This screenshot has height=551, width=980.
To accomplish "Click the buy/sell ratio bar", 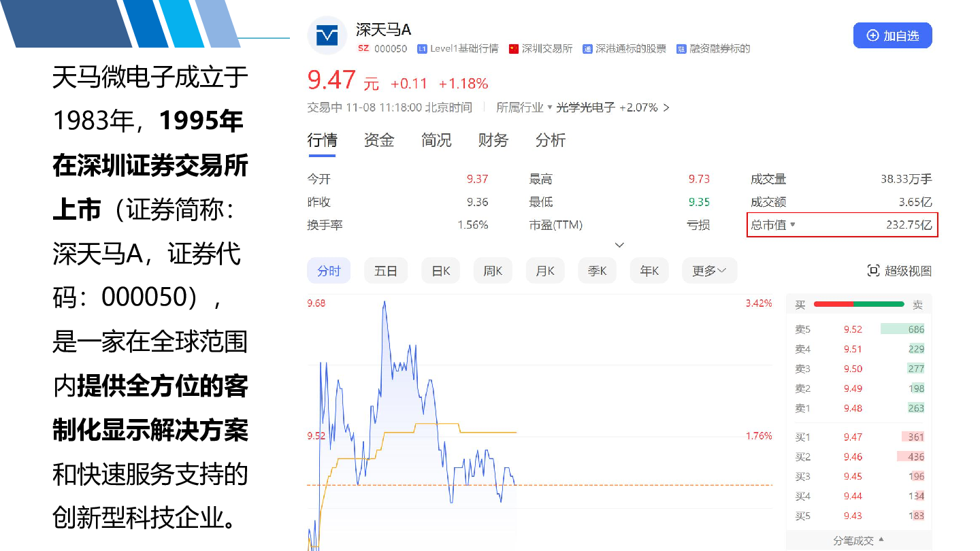I will coord(859,305).
